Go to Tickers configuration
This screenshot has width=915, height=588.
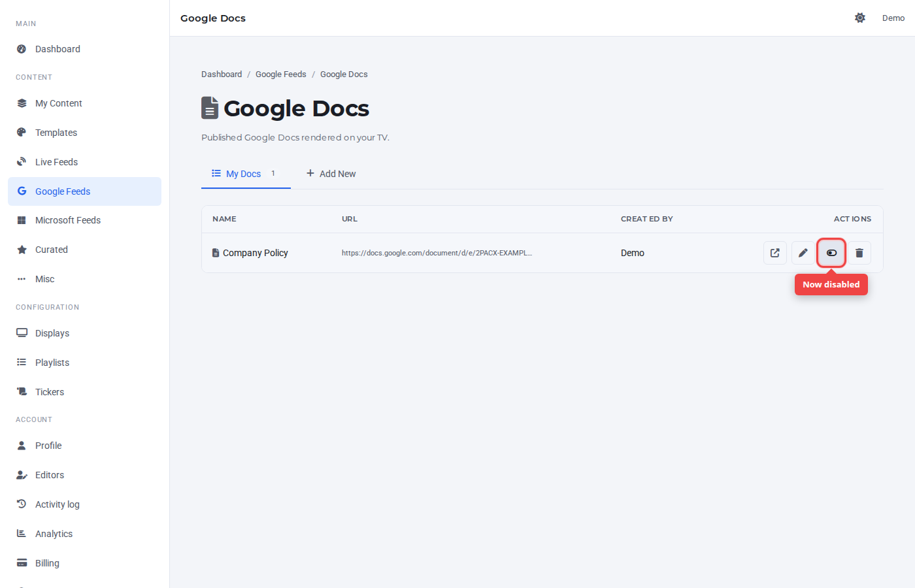[x=84, y=392]
